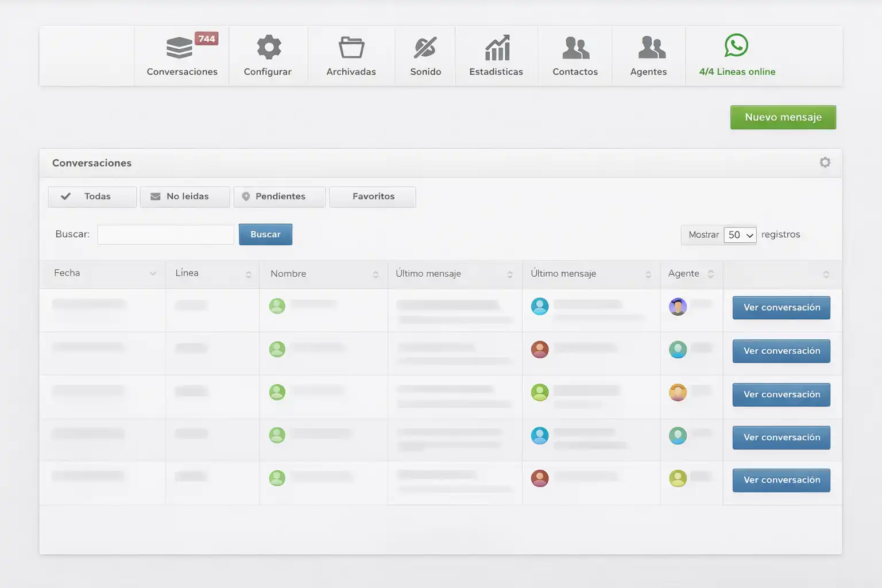Click teal agent avatar in fourth row

coord(678,435)
